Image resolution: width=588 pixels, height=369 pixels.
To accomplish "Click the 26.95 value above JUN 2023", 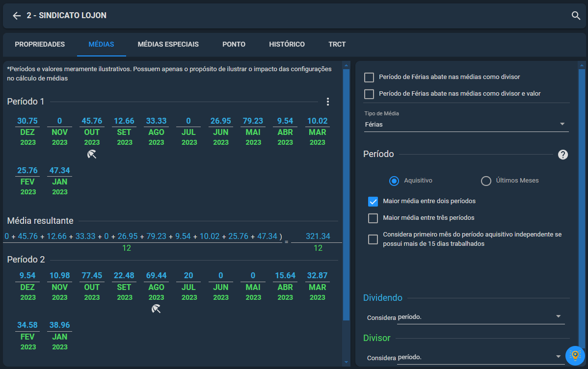I will pyautogui.click(x=220, y=121).
